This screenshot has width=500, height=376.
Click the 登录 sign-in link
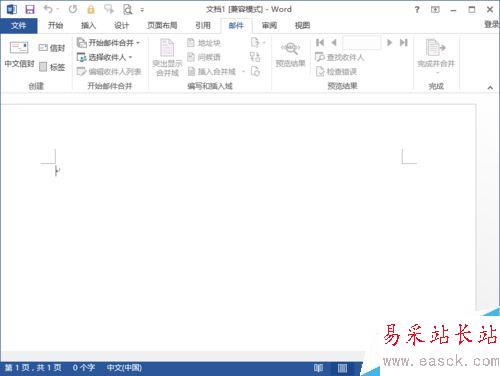492,24
